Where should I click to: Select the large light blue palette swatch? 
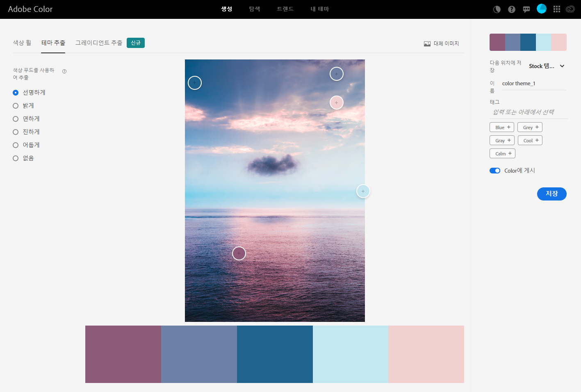351,354
